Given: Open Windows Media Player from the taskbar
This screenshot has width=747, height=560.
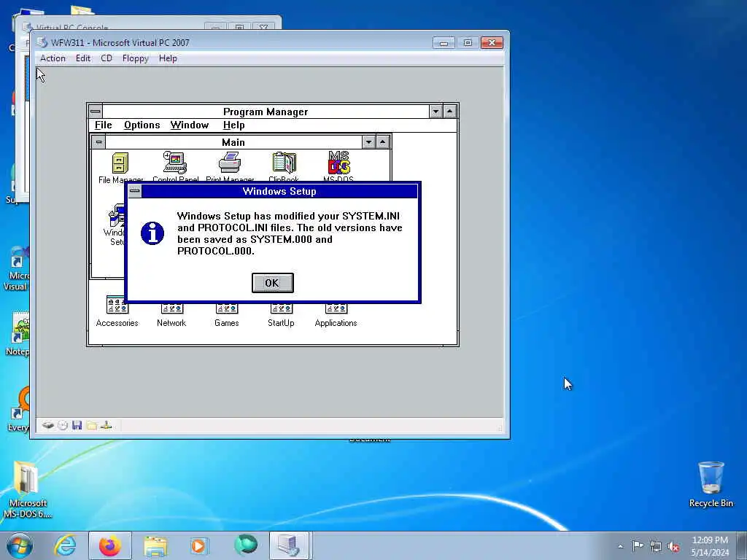Looking at the screenshot, I should (x=198, y=545).
